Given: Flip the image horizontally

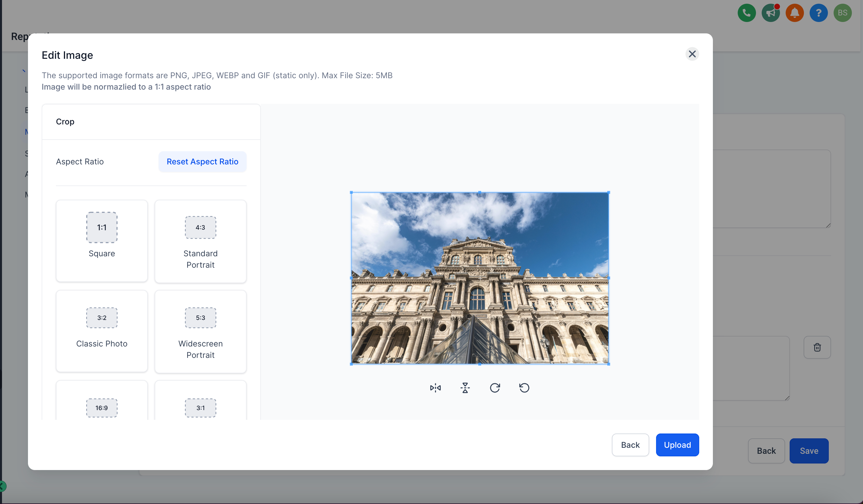Looking at the screenshot, I should coord(435,388).
